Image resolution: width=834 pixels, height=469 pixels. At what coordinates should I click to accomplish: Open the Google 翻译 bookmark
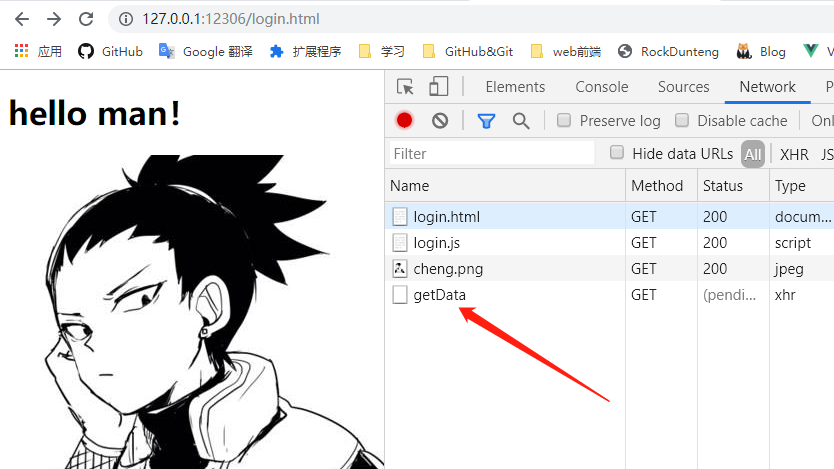pyautogui.click(x=206, y=51)
